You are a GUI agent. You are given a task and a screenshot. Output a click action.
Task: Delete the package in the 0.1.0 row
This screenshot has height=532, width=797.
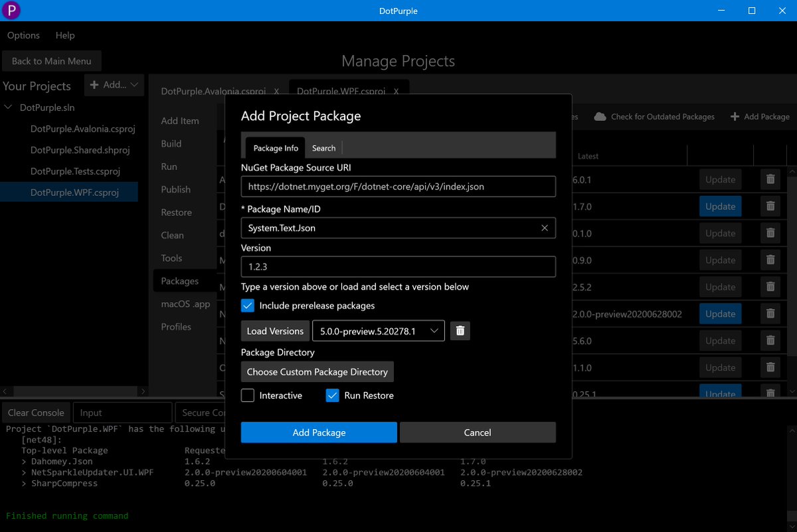[x=770, y=233]
